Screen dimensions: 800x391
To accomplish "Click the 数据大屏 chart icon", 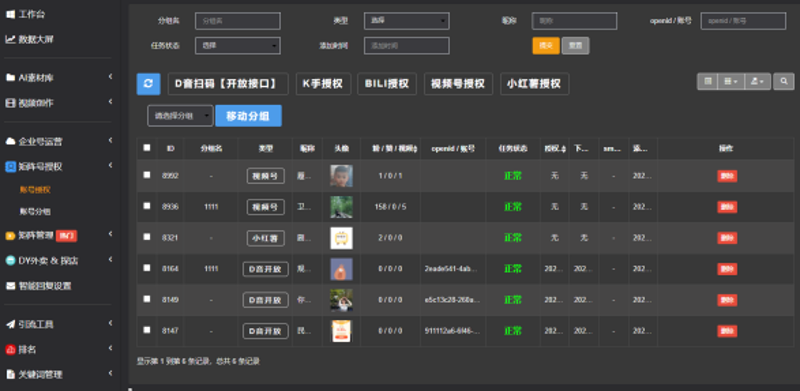I will point(10,39).
